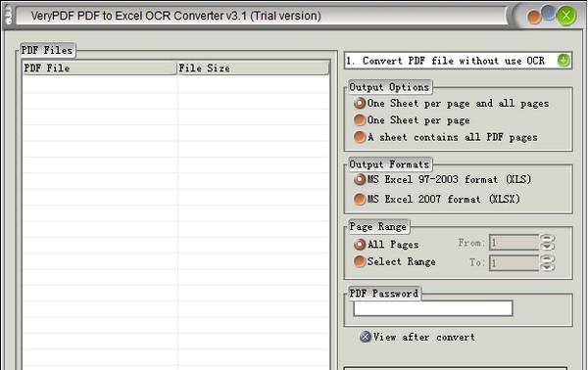Select One Sheet per page and all pages
The image size is (588, 370).
451,104
